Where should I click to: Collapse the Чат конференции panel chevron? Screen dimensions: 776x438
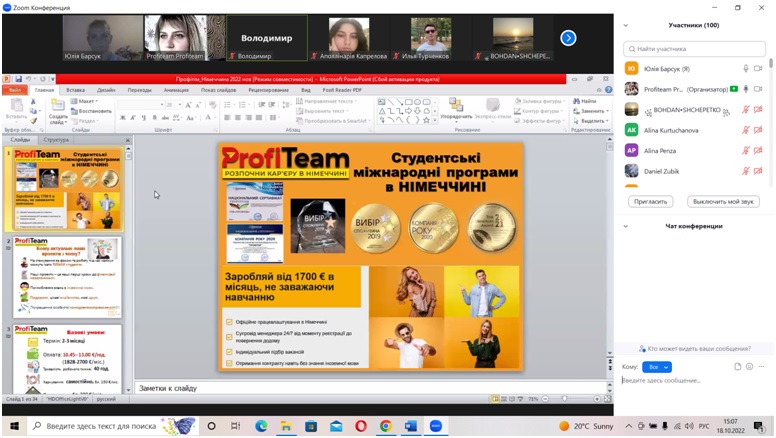coord(626,226)
